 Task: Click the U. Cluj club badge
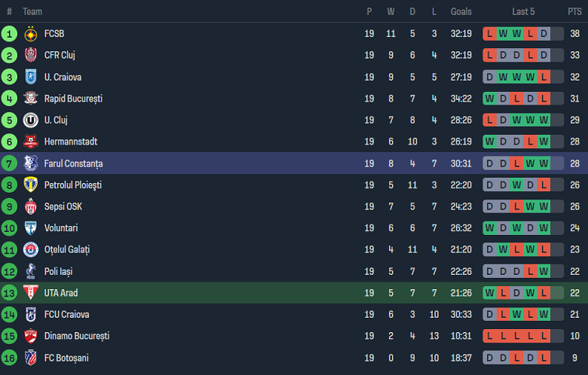pyautogui.click(x=31, y=120)
